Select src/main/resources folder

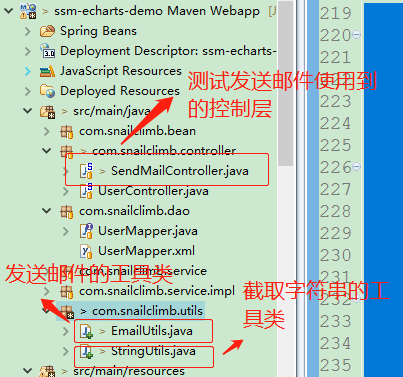click(129, 371)
